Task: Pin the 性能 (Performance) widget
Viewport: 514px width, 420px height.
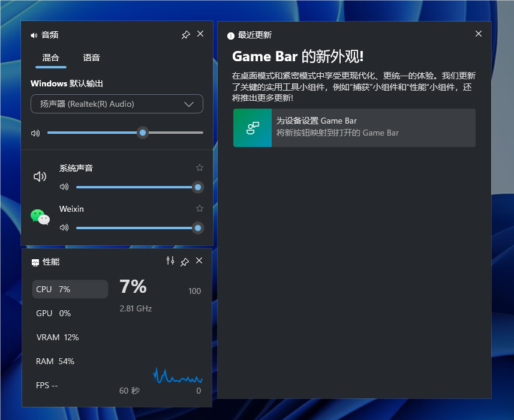Action: (x=185, y=261)
